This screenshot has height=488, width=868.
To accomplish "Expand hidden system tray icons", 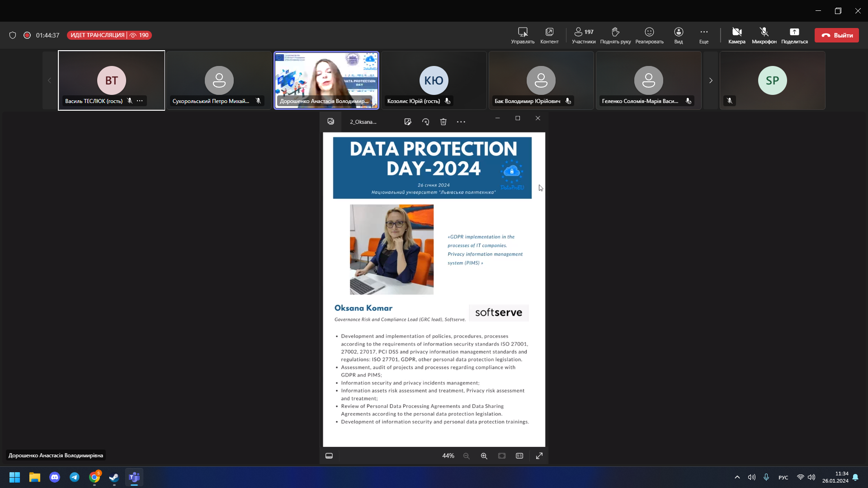I will [x=737, y=477].
